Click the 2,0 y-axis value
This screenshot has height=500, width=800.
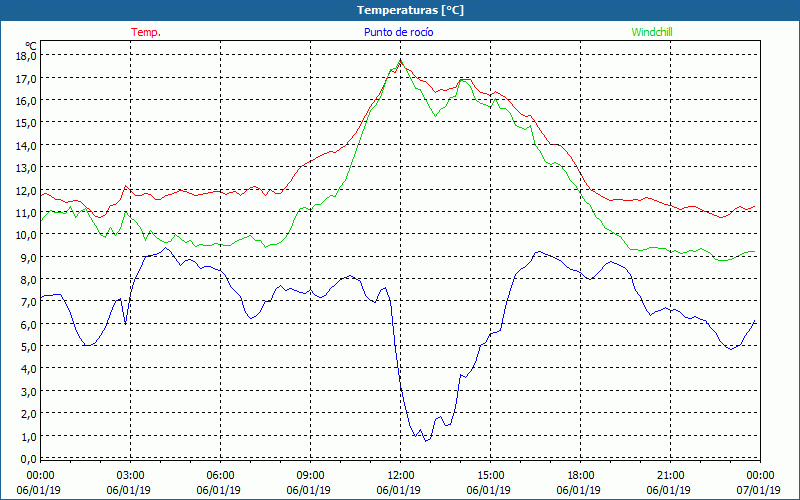28,414
